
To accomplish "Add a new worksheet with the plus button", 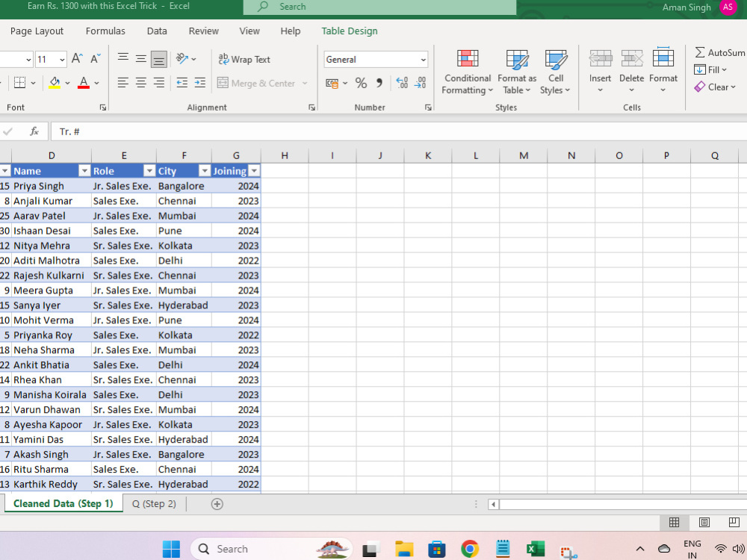I will [x=217, y=503].
